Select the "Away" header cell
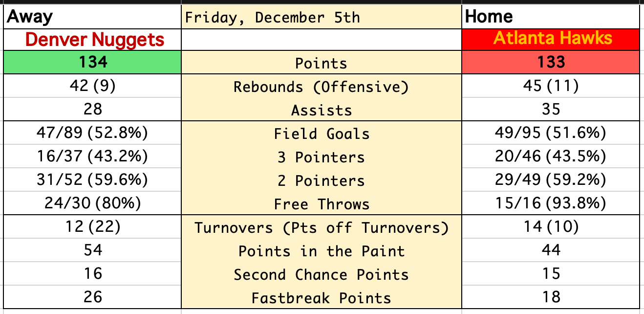Viewport: 644px width, 314px height. pos(92,18)
